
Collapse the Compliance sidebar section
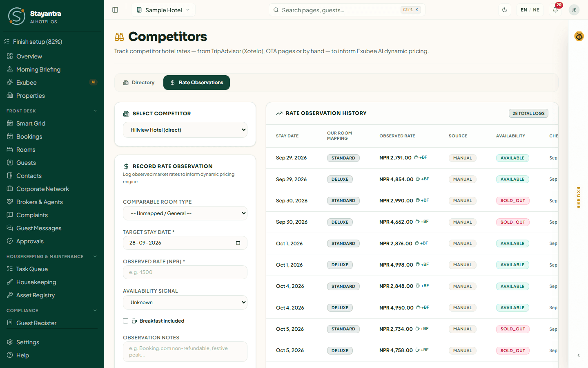tap(52, 310)
